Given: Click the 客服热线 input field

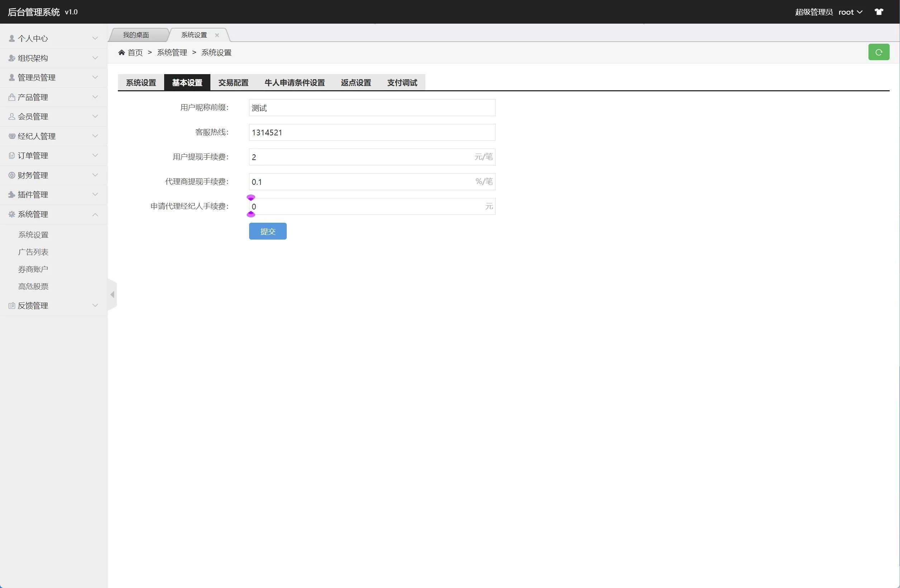Looking at the screenshot, I should pos(372,132).
